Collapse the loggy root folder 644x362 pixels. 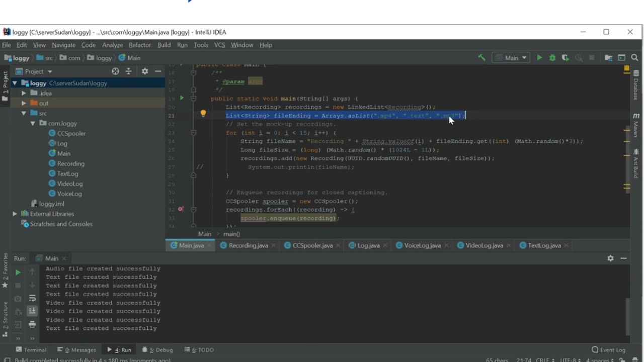point(15,83)
